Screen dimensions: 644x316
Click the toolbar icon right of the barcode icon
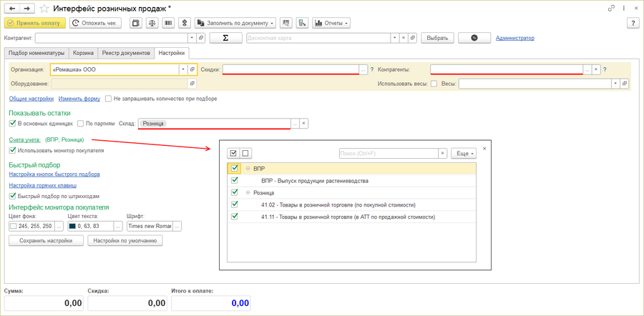[x=185, y=23]
